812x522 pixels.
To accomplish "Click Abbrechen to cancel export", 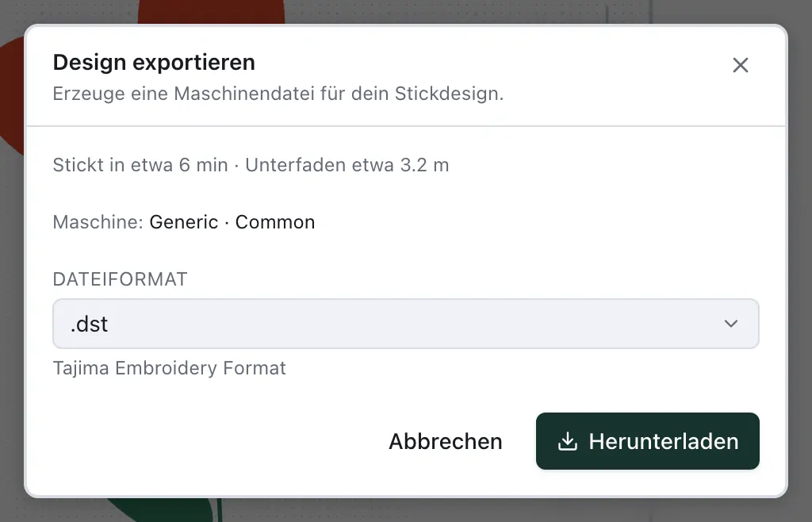I will (x=446, y=441).
